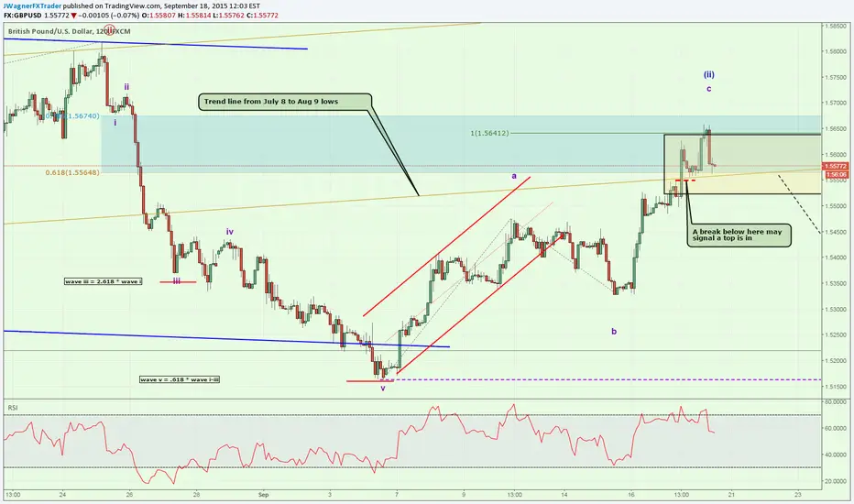The image size is (854, 504).
Task: Click the low value L:1.55762
Action: (229, 16)
